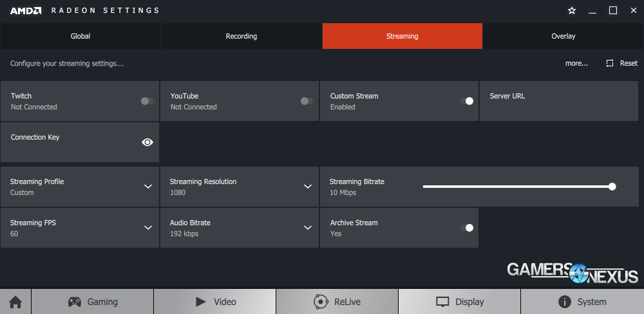Expand the Streaming Profile dropdown

pyautogui.click(x=148, y=187)
